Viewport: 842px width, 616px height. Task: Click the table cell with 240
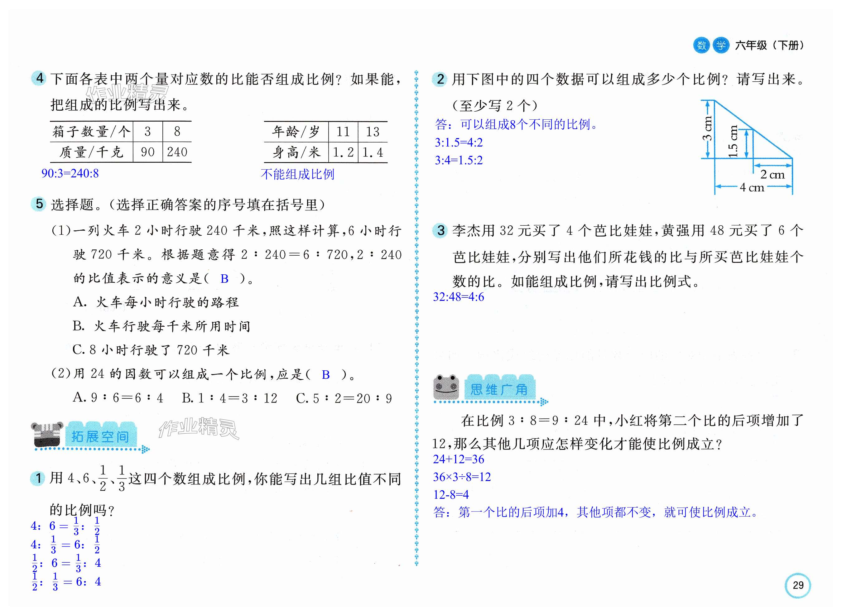coord(177,152)
